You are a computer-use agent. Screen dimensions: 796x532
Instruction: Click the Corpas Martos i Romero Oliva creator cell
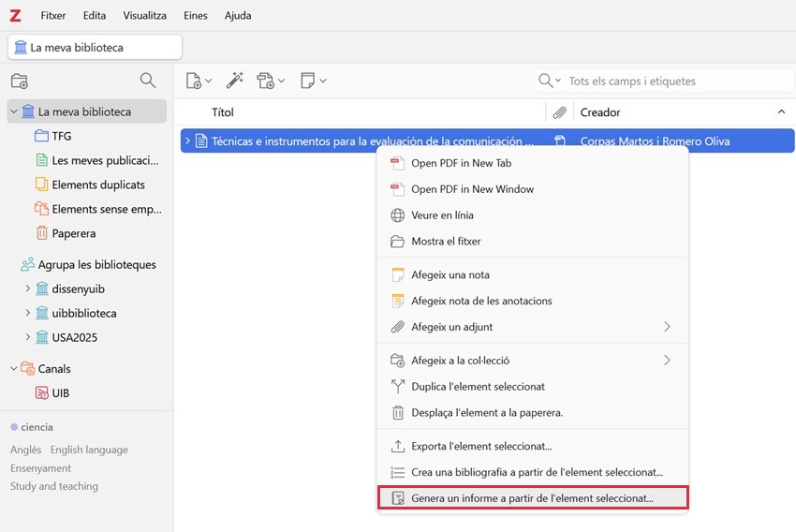click(x=655, y=141)
